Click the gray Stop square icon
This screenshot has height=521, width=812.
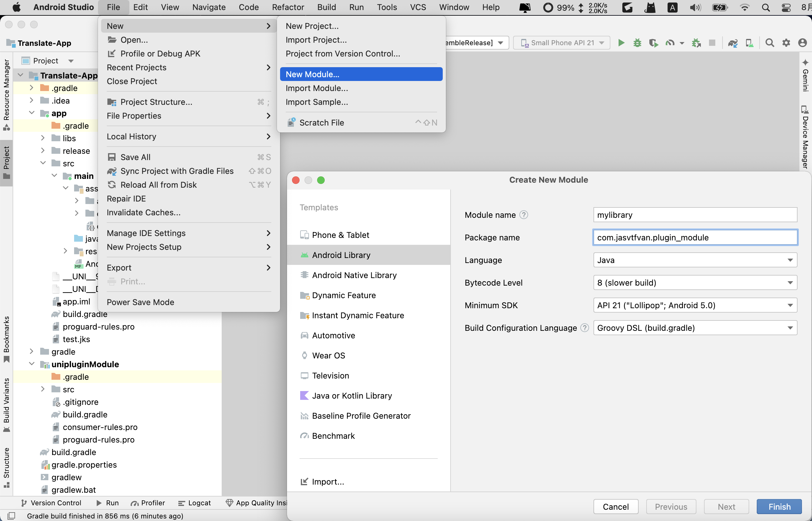(x=712, y=43)
